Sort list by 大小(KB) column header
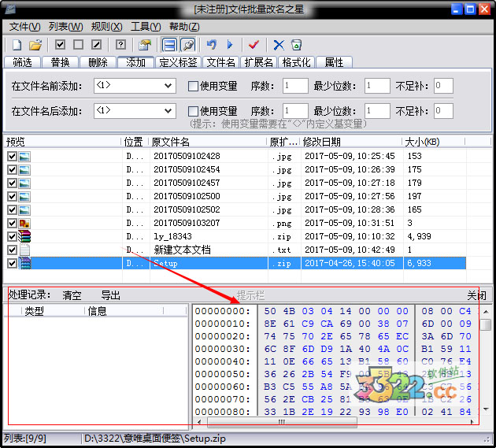This screenshot has width=496, height=448. [433, 142]
